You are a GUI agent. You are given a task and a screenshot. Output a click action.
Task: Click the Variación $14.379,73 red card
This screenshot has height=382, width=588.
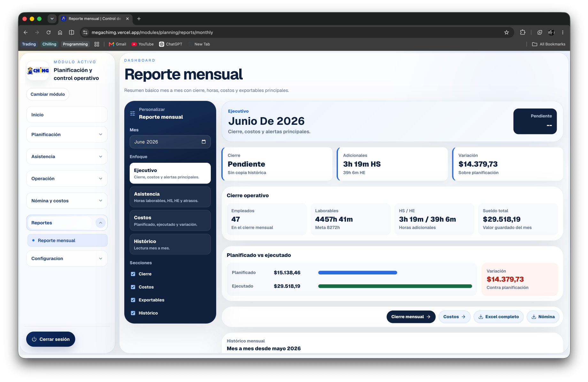click(x=520, y=279)
